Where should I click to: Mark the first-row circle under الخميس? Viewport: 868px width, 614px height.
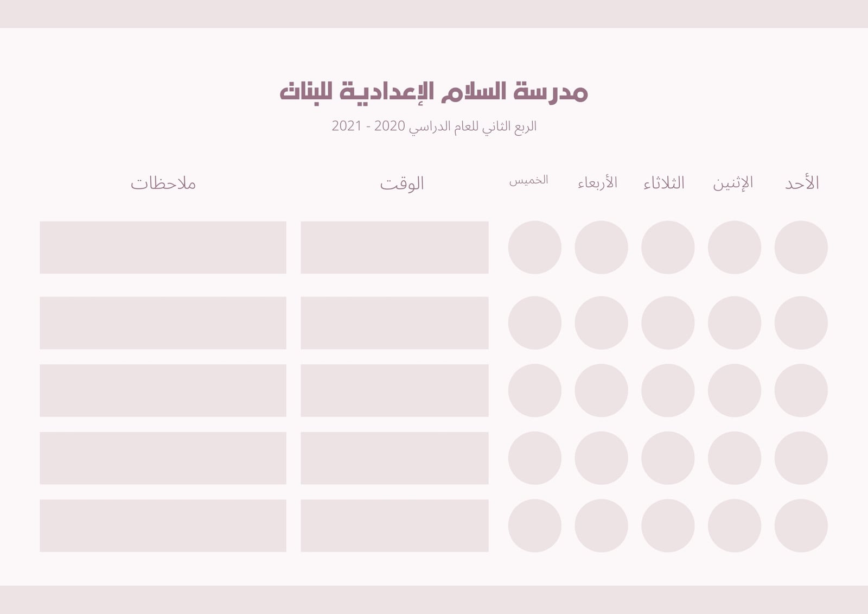tap(534, 247)
